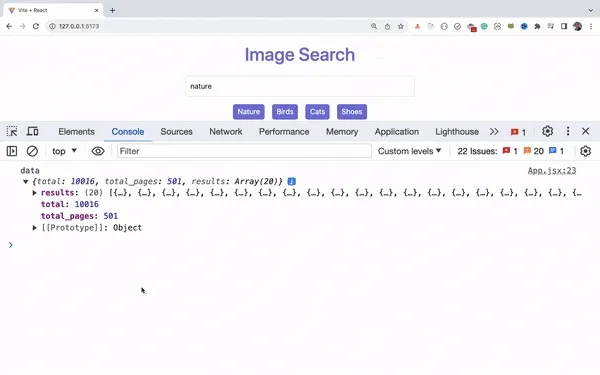Viewport: 600px width, 375px height.
Task: Clear the console with the ban icon
Action: click(32, 151)
